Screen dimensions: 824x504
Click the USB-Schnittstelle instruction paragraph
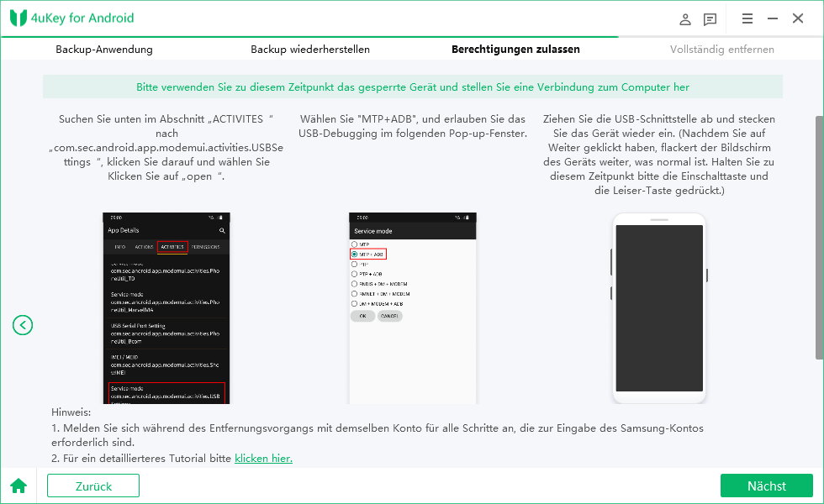pyautogui.click(x=659, y=155)
